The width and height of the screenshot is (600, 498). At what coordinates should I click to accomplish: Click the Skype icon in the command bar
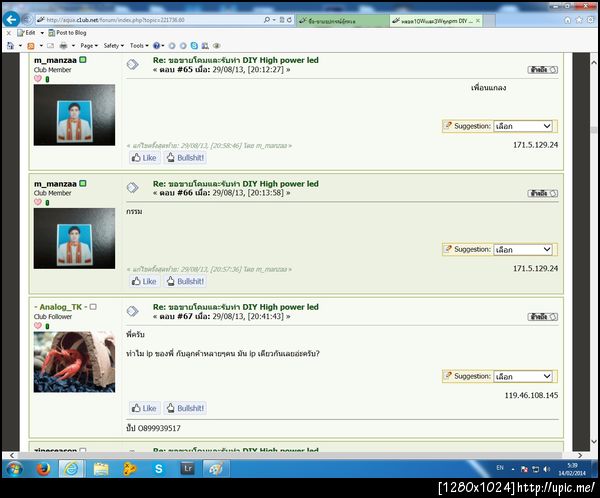coord(194,46)
